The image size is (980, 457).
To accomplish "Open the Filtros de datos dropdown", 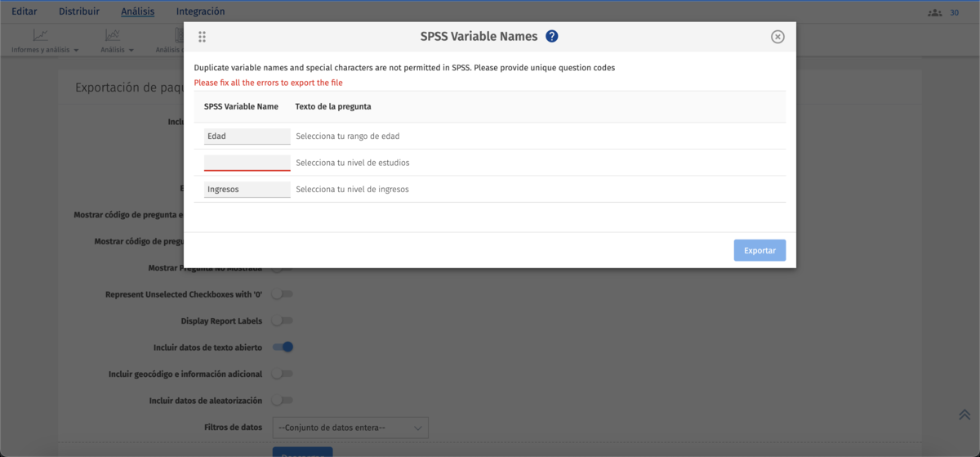I will click(x=351, y=428).
